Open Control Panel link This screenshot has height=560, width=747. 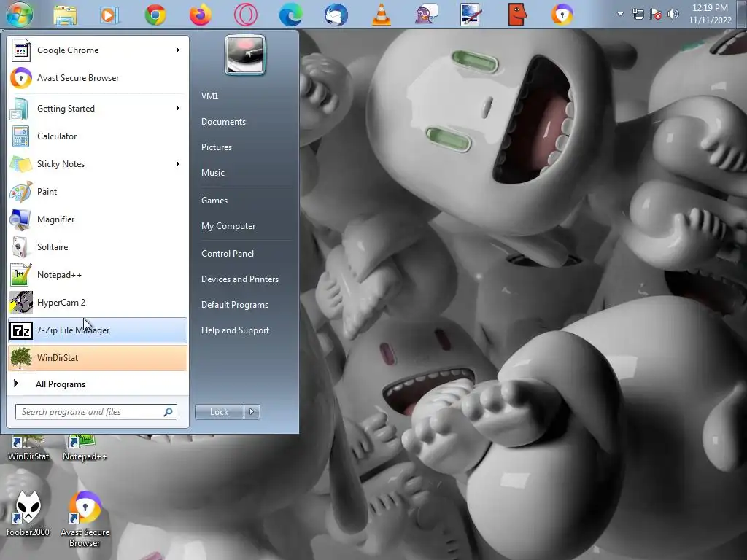(228, 254)
